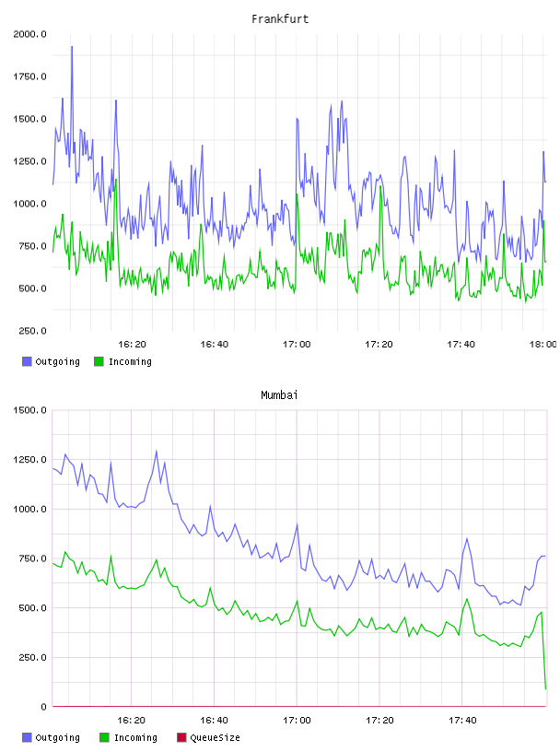Click the 750.0 y-axis label on Frankfurt chart
The width and height of the screenshot is (560, 752).
click(x=32, y=246)
